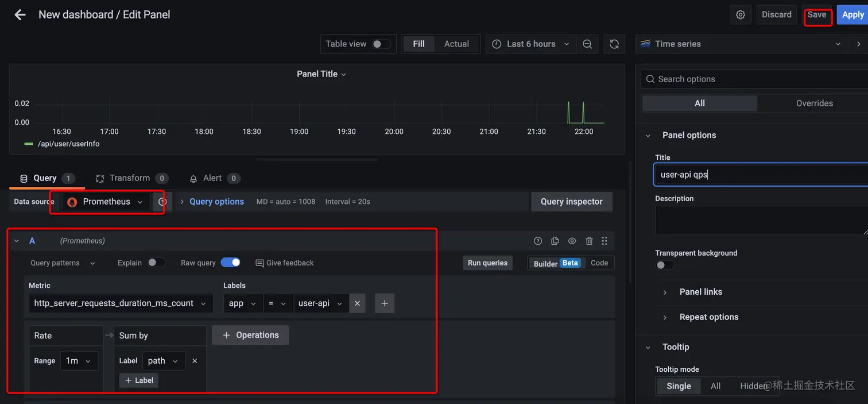Open Prometheus data source dropdown
The height and width of the screenshot is (404, 868).
coord(106,202)
